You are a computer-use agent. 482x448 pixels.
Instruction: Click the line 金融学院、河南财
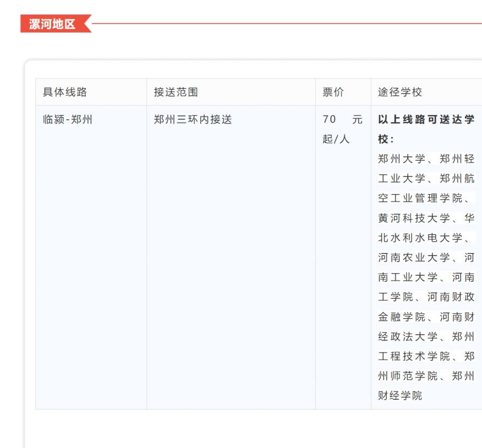[x=426, y=316]
